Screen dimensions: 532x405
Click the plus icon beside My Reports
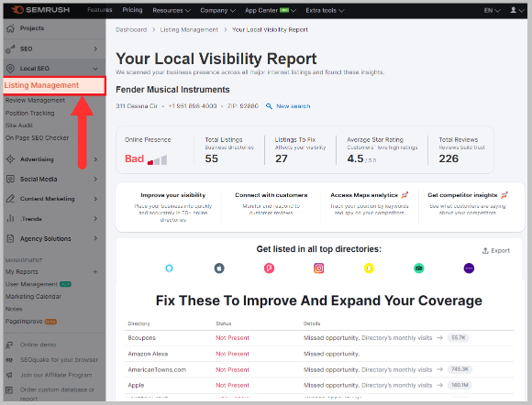(x=95, y=272)
